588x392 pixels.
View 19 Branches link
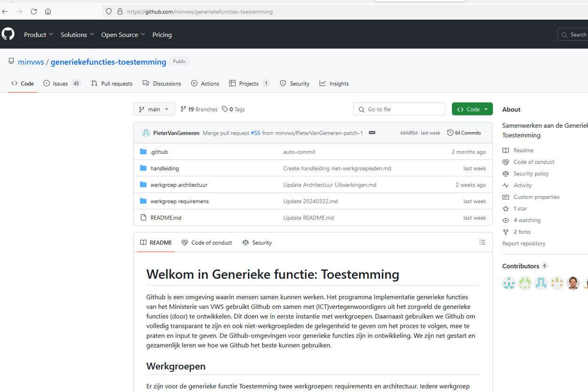click(199, 109)
